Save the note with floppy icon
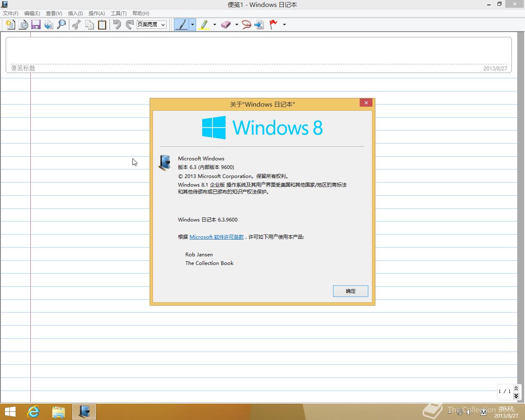The image size is (525, 420). point(36,25)
